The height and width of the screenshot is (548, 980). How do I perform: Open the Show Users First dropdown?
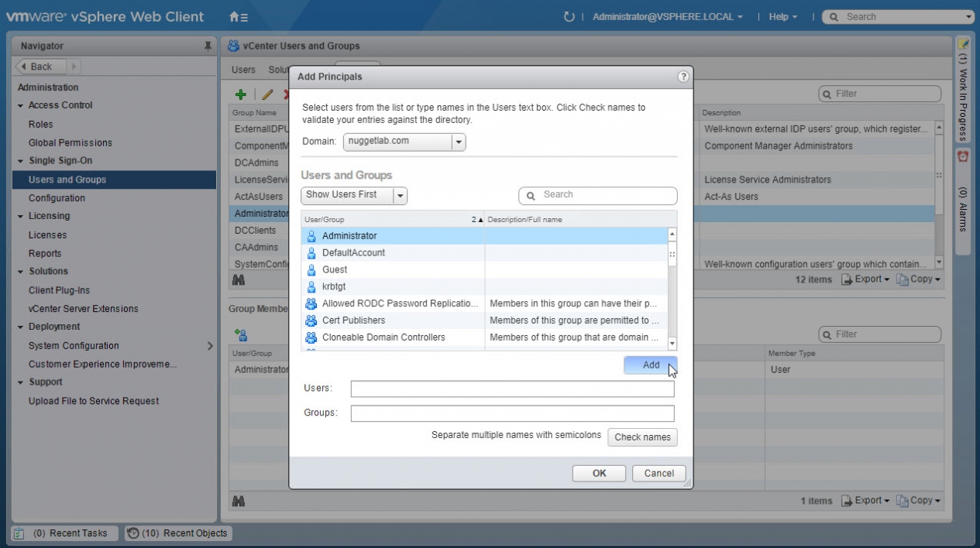(400, 196)
